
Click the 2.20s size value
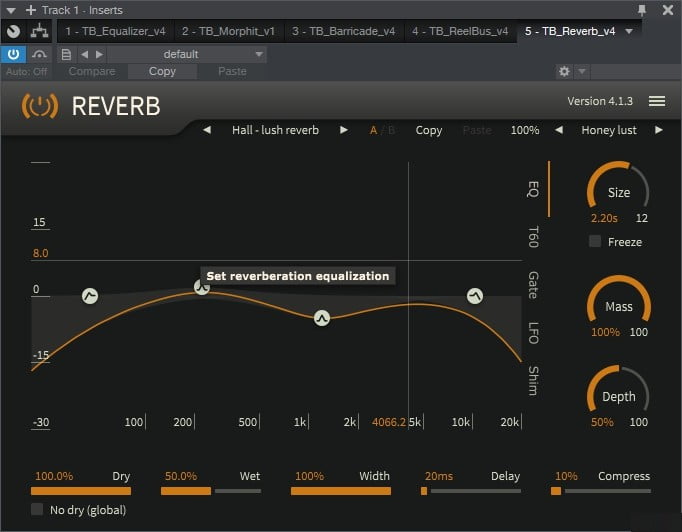pyautogui.click(x=604, y=218)
